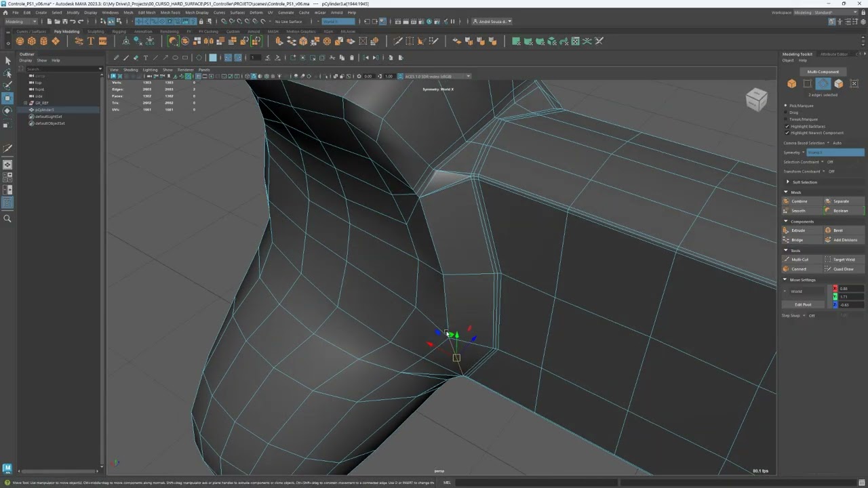Select Tweak/Marquee radio option
The width and height of the screenshot is (868, 488).
pyautogui.click(x=786, y=119)
